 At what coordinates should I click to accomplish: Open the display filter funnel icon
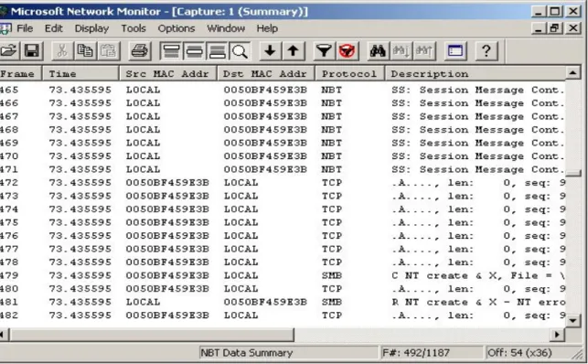[324, 51]
